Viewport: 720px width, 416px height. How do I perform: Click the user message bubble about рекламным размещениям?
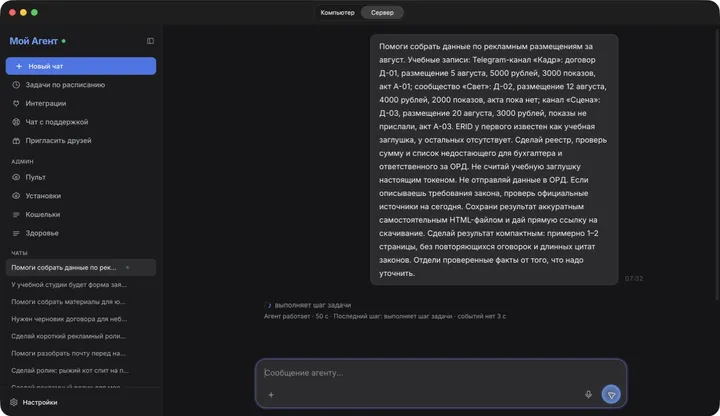(x=494, y=160)
